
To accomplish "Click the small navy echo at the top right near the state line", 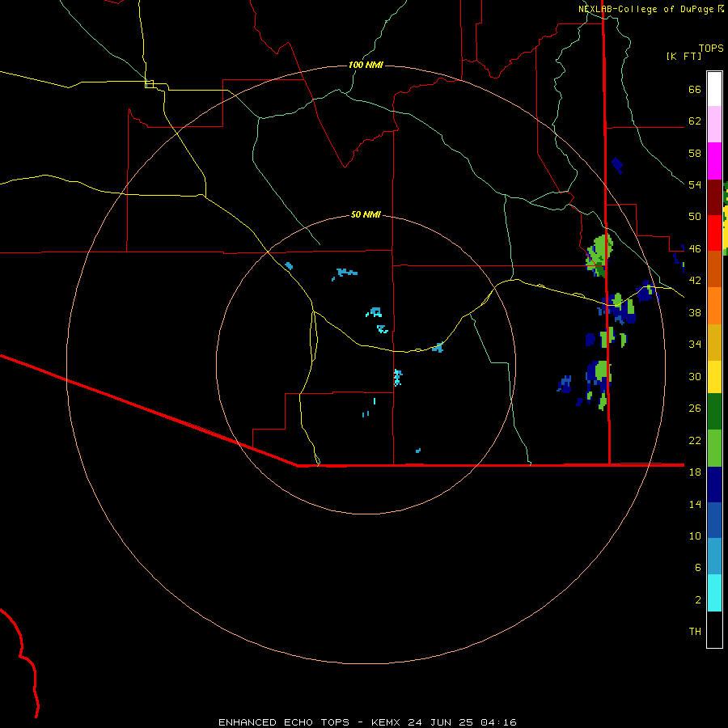I will pyautogui.click(x=617, y=165).
